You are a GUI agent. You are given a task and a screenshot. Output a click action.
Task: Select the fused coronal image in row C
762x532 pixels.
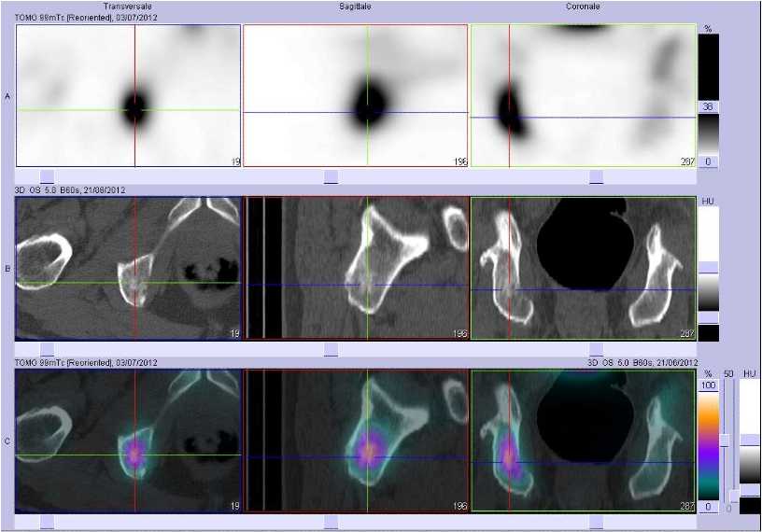(583, 441)
